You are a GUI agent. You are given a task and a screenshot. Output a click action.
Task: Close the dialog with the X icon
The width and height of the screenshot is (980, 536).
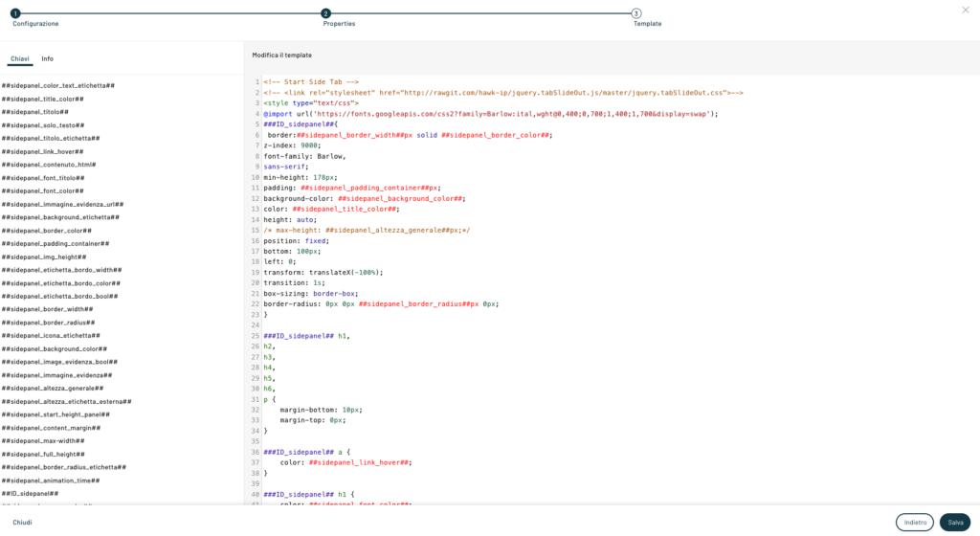tap(965, 10)
